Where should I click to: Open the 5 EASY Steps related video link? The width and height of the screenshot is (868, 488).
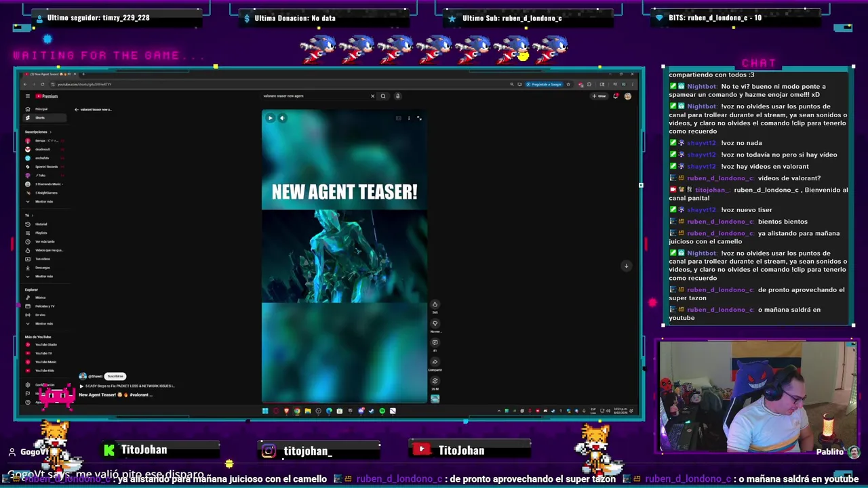pyautogui.click(x=127, y=386)
